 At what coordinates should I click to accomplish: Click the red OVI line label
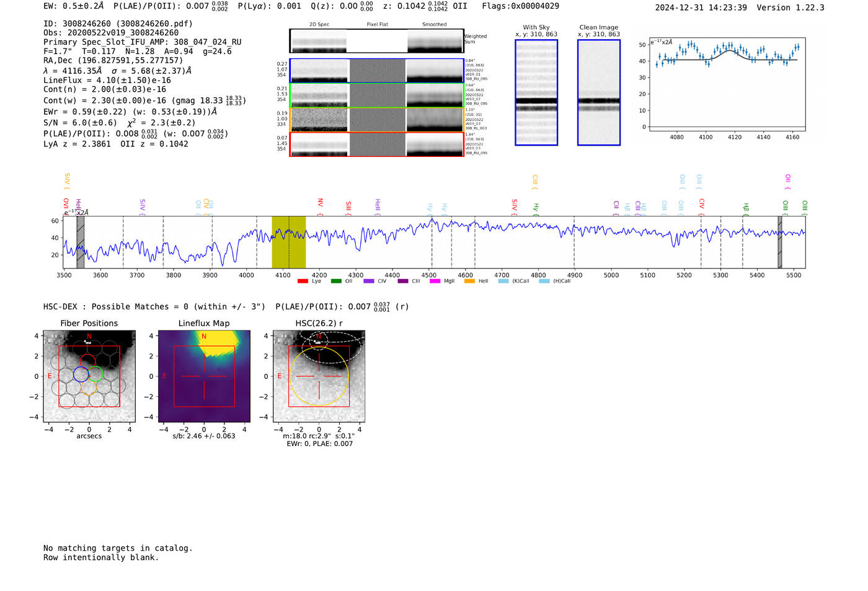[66, 207]
